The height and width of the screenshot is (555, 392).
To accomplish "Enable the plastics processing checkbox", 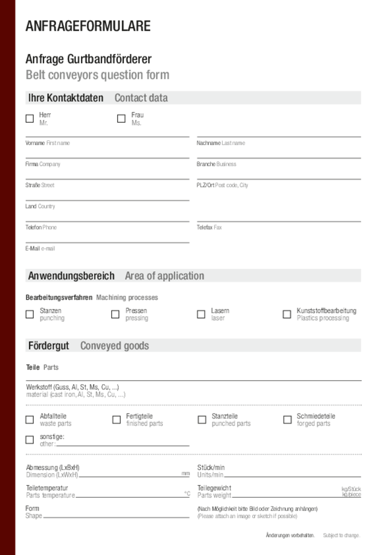I will (287, 314).
